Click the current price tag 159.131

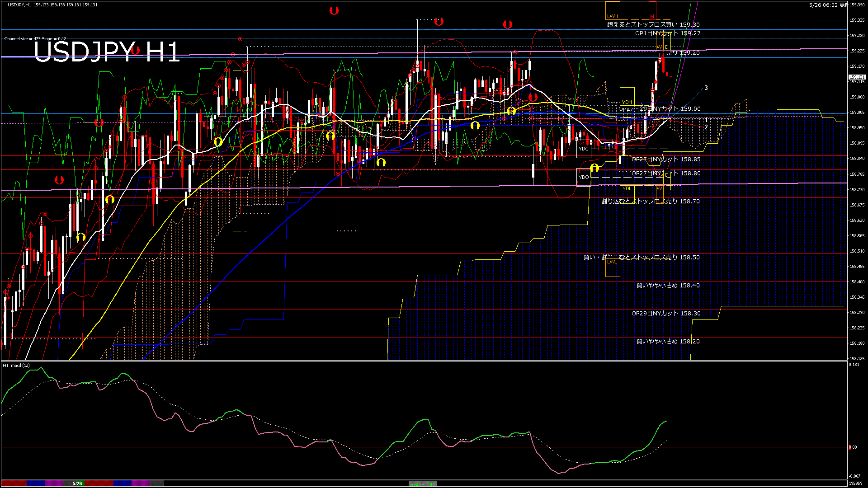pos(857,77)
